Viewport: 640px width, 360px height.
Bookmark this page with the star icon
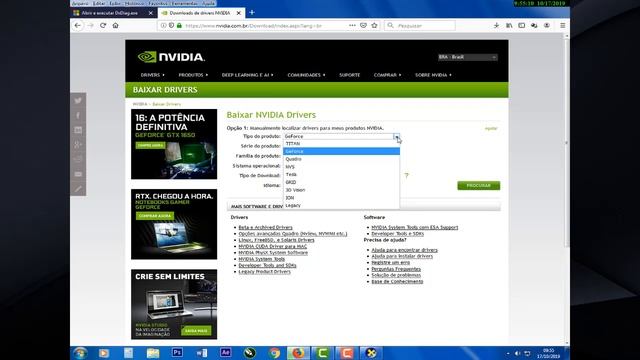[374, 25]
